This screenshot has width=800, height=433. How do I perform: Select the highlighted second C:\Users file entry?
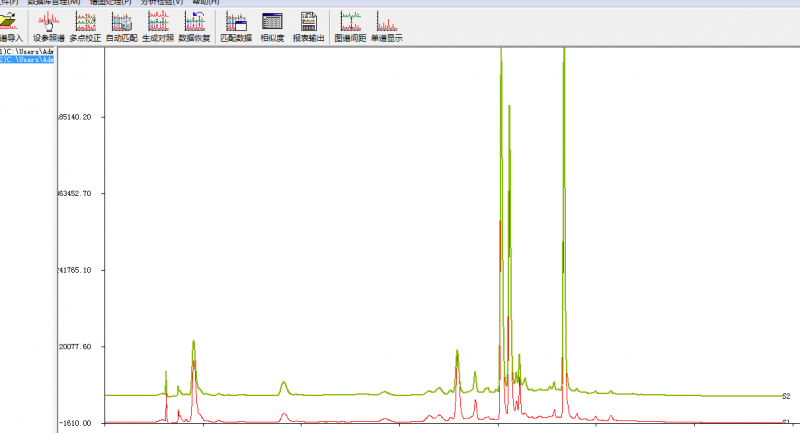[27, 59]
